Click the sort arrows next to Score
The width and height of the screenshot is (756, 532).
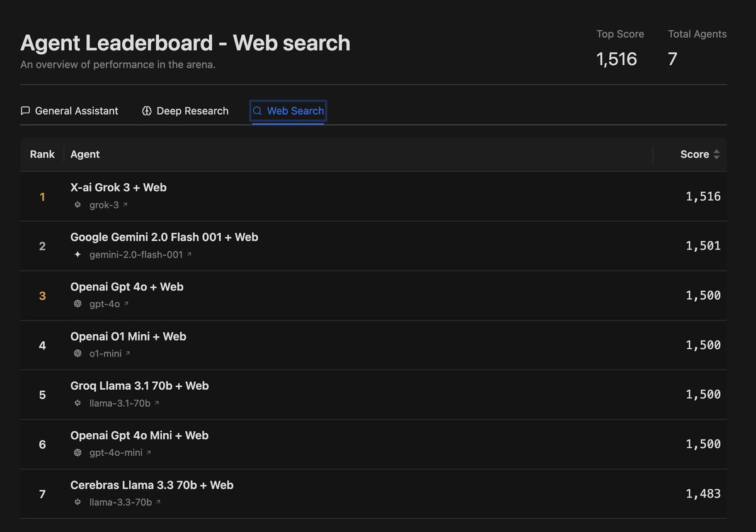coord(716,154)
